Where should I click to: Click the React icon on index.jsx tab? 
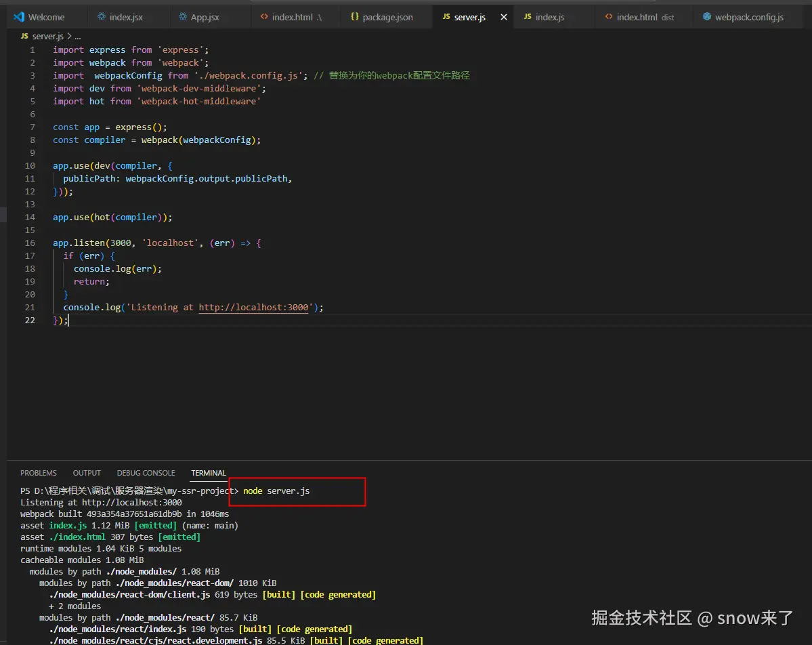(102, 16)
